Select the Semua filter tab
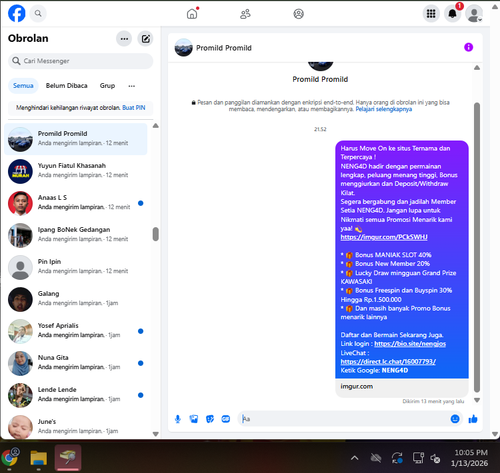Screen dimensions: 500x473 click(23, 86)
